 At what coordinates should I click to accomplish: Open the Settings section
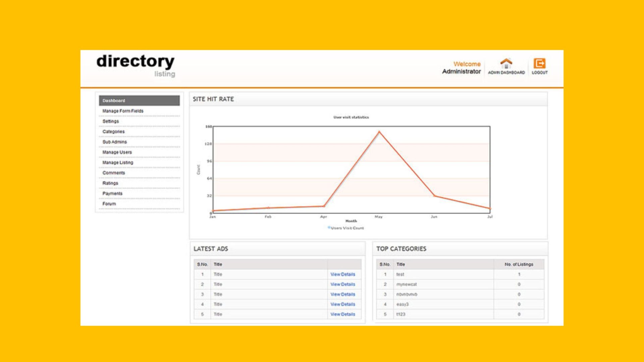[110, 121]
